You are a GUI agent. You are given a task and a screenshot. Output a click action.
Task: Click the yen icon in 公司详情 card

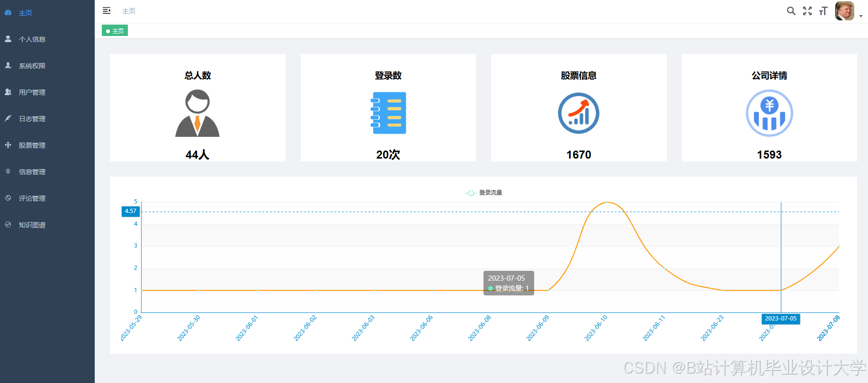coord(770,113)
